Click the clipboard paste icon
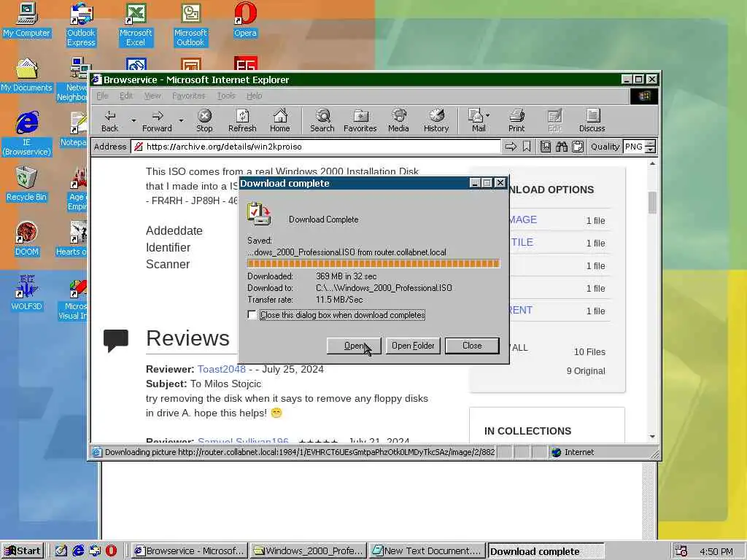This screenshot has height=560, width=747. point(578,147)
